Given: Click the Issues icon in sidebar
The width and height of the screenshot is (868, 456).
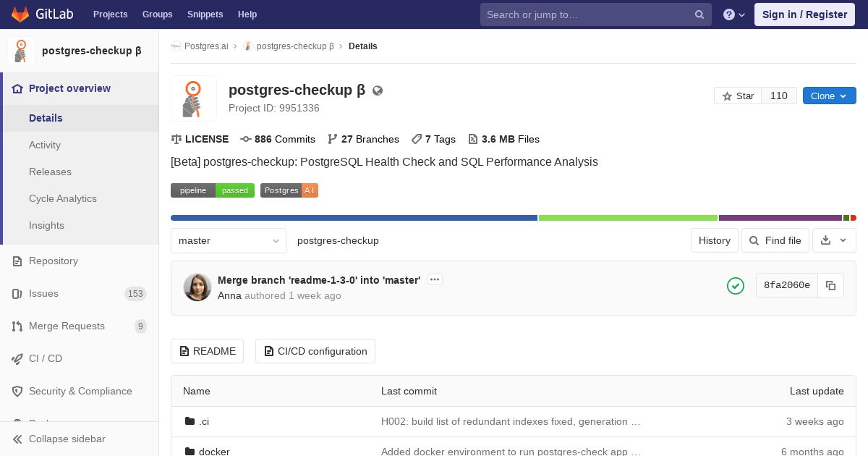Looking at the screenshot, I should pyautogui.click(x=17, y=294).
